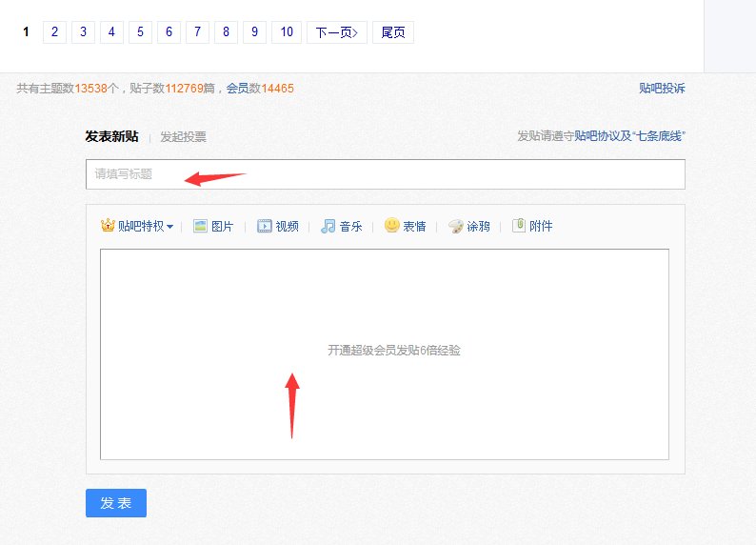This screenshot has height=545, width=756.
Task: Open the 附件 attachment option label
Action: tap(541, 226)
